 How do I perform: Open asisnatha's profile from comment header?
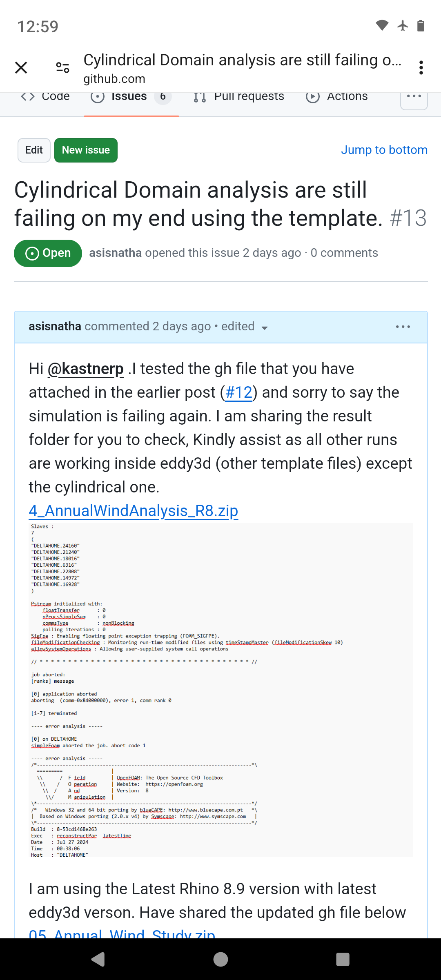(x=55, y=326)
